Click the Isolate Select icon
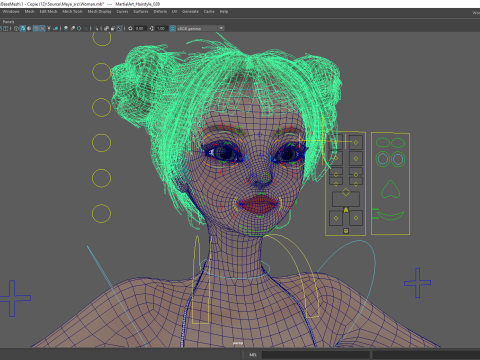Viewport: 480px width, 360px height. pos(96,29)
